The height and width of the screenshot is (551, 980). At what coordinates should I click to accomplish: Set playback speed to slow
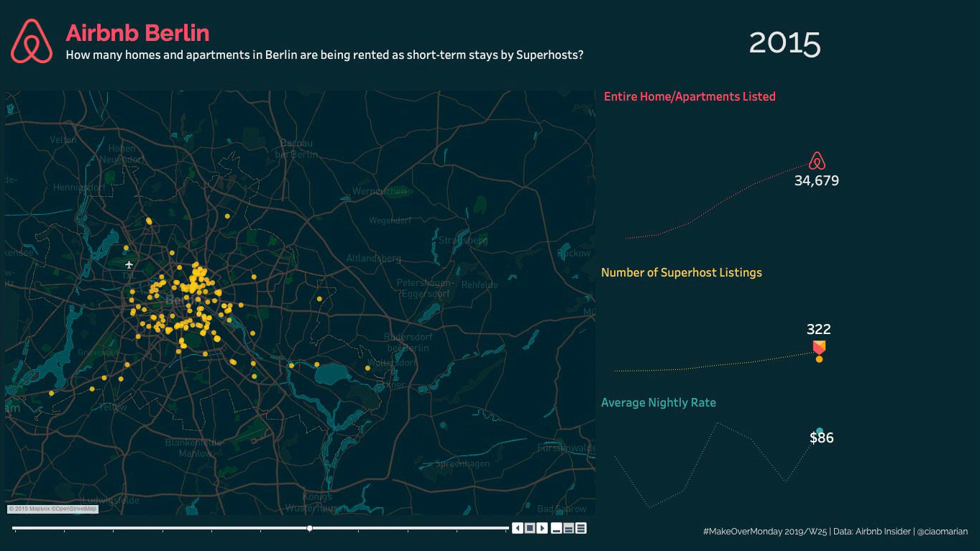pyautogui.click(x=556, y=528)
